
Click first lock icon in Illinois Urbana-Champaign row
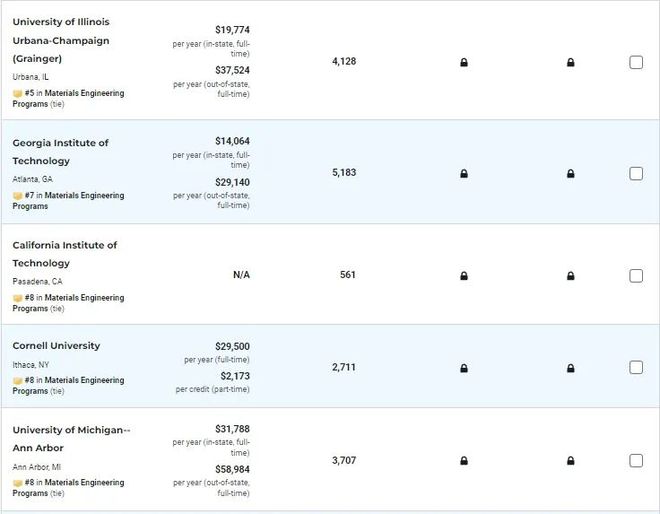point(464,63)
